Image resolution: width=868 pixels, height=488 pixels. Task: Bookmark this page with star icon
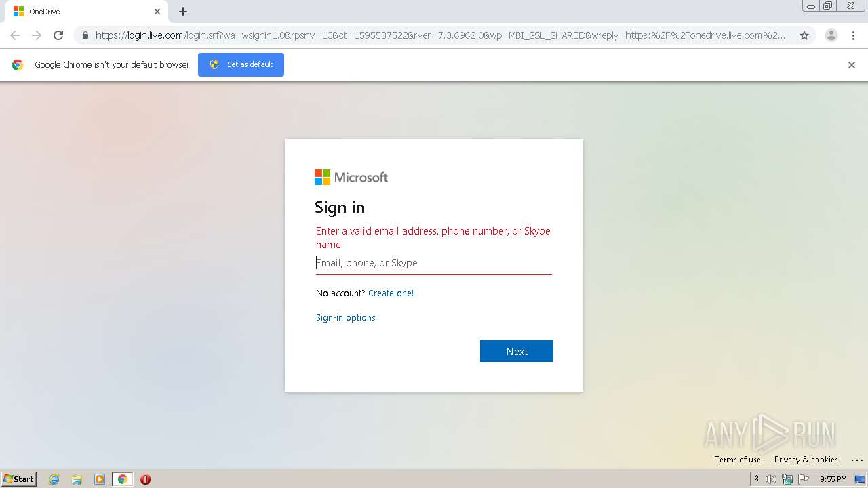pyautogui.click(x=804, y=35)
